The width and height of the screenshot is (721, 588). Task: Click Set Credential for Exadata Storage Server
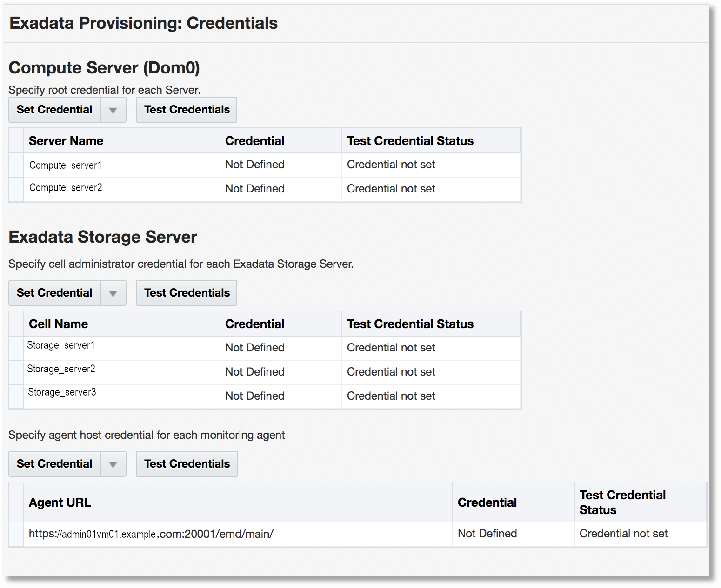(x=54, y=293)
